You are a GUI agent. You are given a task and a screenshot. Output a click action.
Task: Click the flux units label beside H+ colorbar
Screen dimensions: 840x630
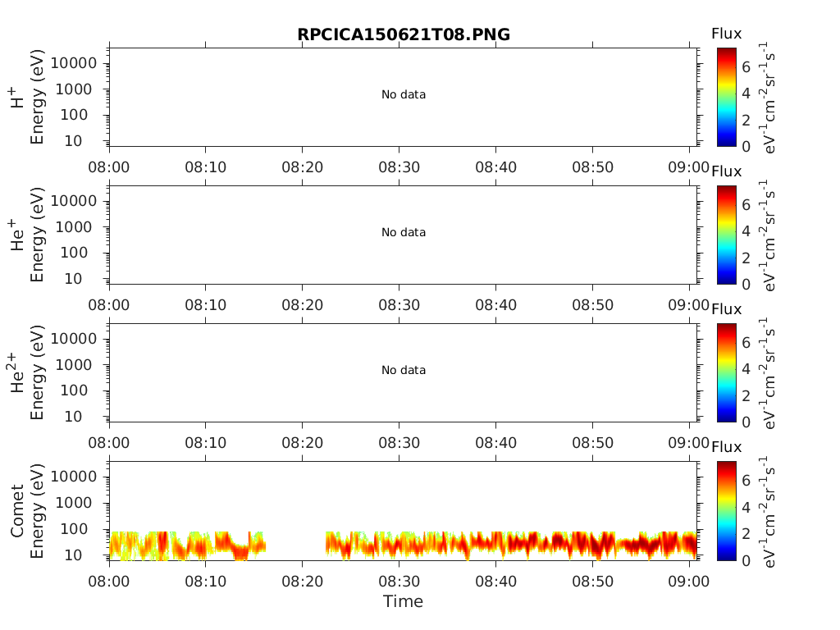pyautogui.click(x=768, y=98)
